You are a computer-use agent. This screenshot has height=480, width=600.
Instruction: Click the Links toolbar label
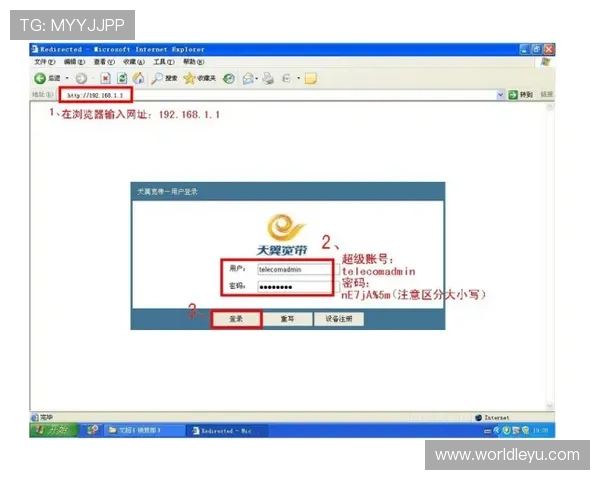point(546,95)
